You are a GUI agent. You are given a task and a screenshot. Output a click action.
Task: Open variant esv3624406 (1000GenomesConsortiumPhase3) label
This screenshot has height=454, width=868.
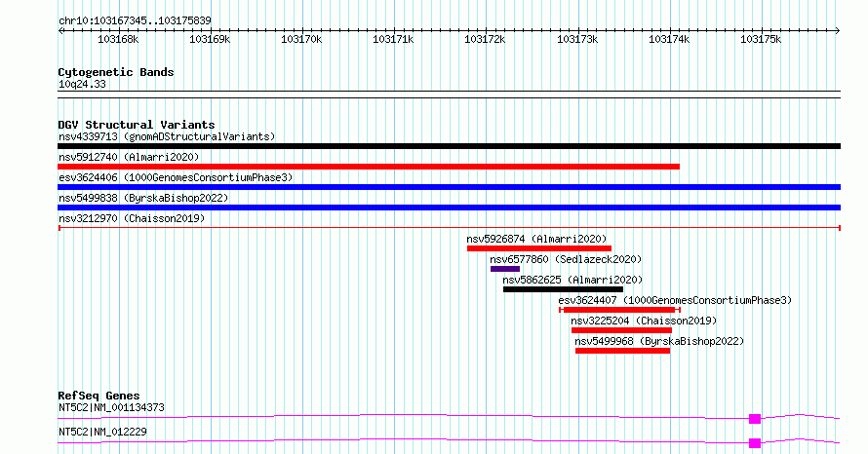176,177
